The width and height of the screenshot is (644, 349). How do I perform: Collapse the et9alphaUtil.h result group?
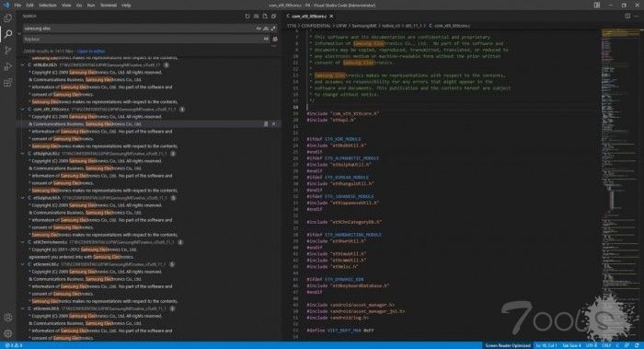[x=23, y=198]
